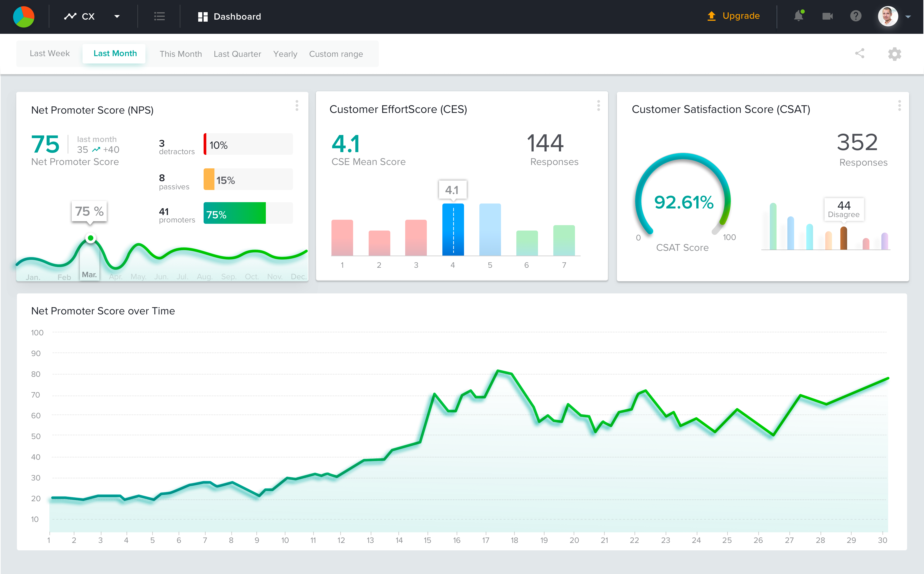924x574 pixels.
Task: Switch to Last Quarter tab
Action: (237, 54)
